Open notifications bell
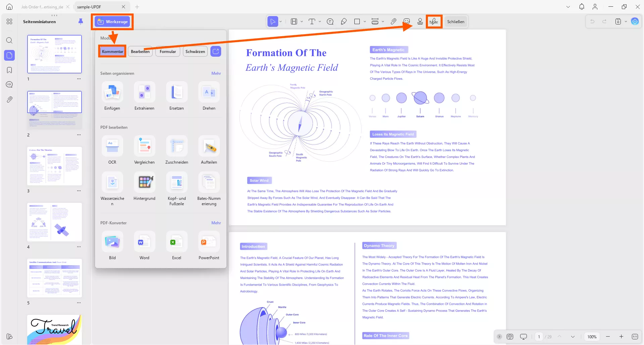The height and width of the screenshot is (345, 644). click(x=582, y=7)
